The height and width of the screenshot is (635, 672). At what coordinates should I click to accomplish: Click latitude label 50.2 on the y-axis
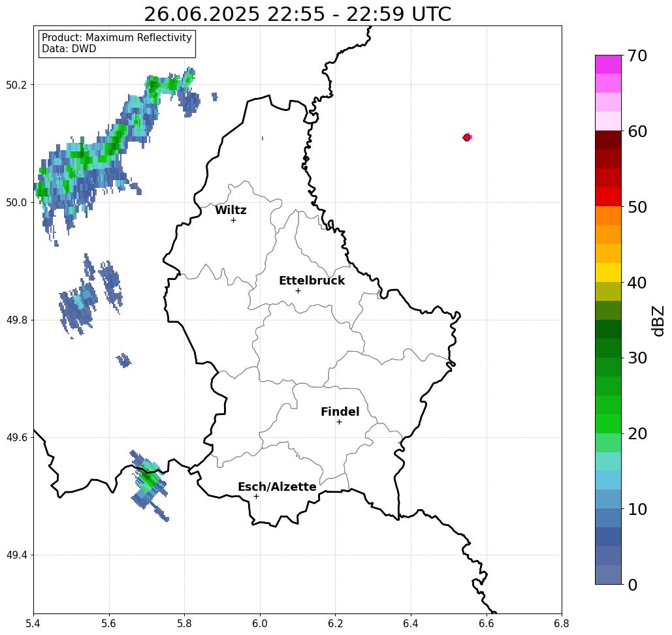click(16, 85)
